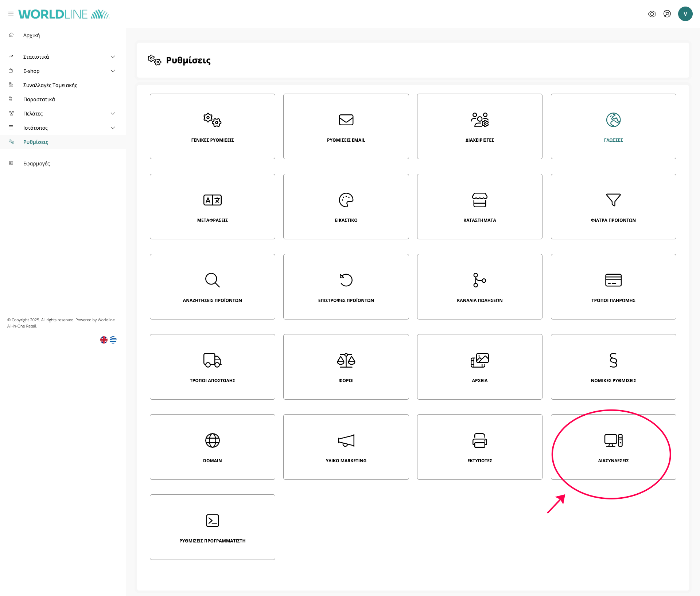700x596 pixels.
Task: Open Φίλτρα Προϊόντων funnel icon tile
Action: 613,206
